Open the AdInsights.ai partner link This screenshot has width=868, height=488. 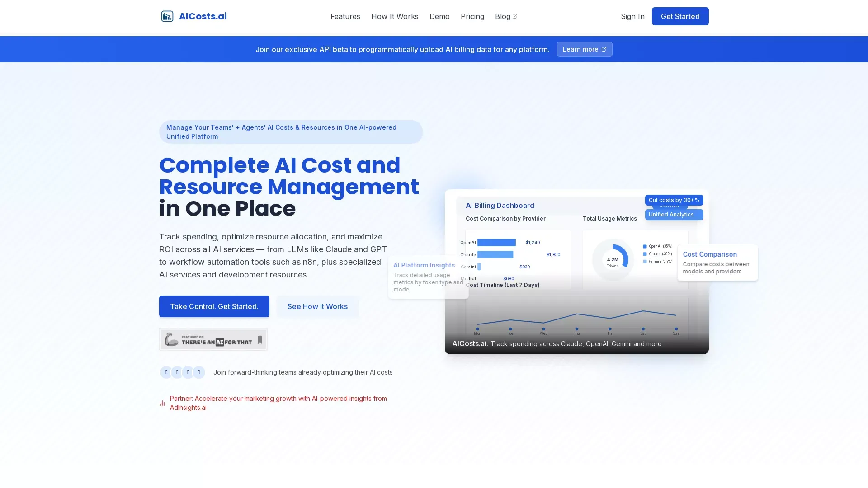(x=278, y=403)
